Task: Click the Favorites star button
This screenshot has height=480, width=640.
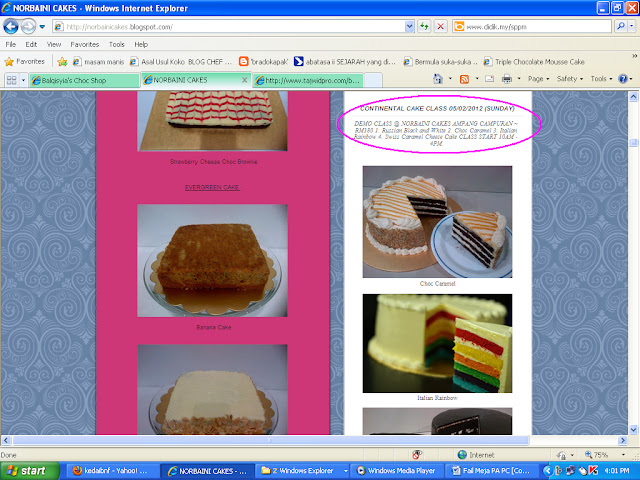Action: (24, 62)
